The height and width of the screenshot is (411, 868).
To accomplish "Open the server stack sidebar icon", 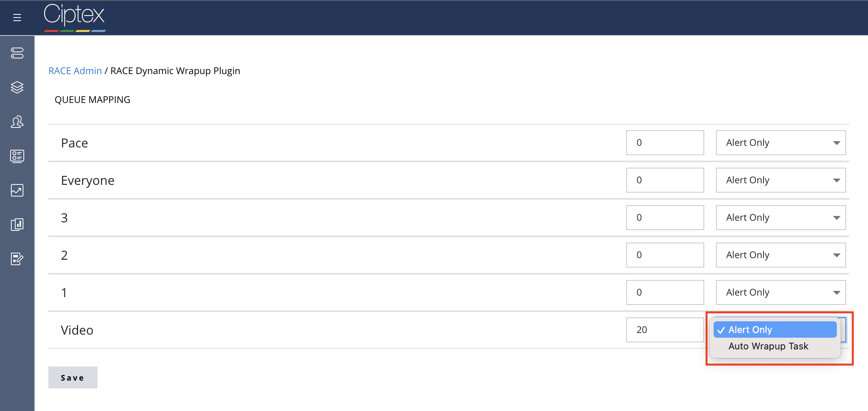I will click(17, 53).
